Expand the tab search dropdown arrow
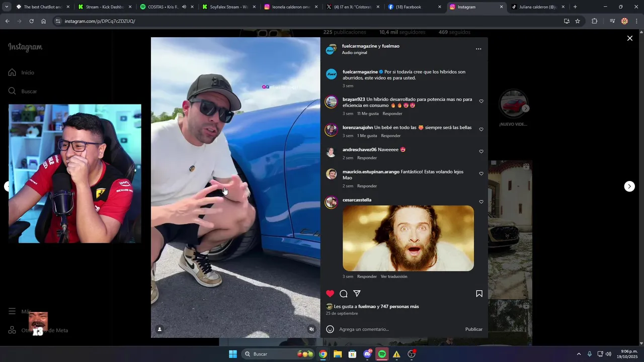Screen dimensions: 644x362 pos(7,7)
